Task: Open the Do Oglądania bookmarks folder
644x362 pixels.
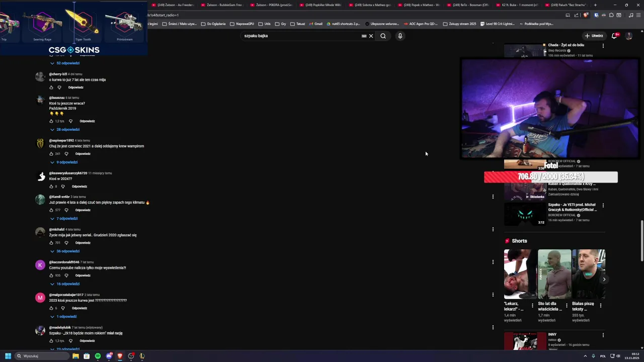Action: (x=213, y=24)
